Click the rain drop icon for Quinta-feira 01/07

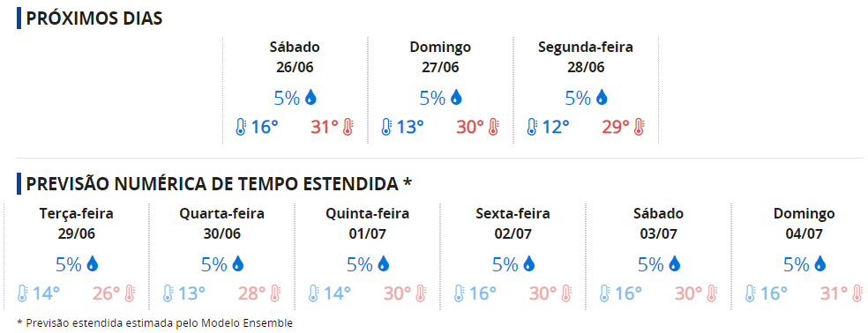384,264
